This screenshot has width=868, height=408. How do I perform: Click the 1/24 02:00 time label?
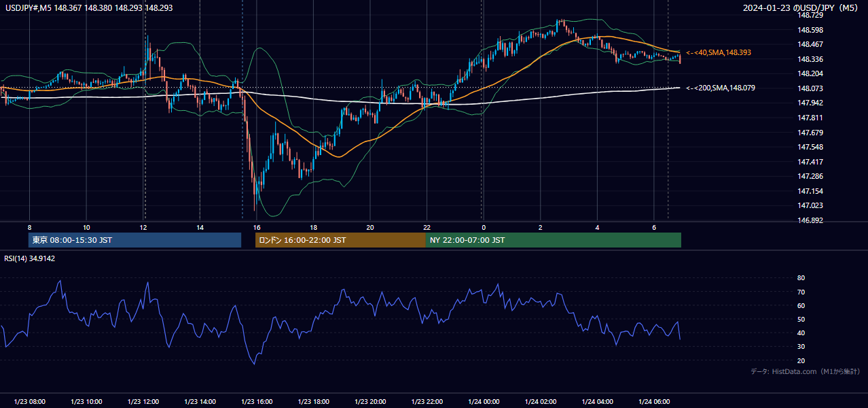541,402
